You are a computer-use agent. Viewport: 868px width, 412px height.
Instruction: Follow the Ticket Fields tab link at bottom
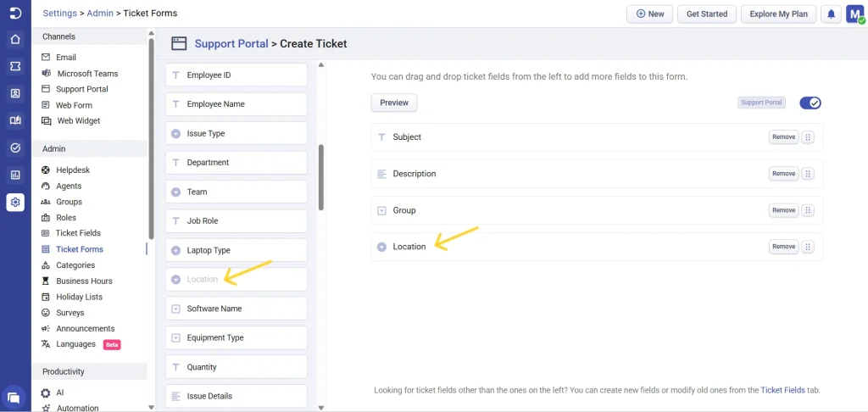[x=782, y=390]
